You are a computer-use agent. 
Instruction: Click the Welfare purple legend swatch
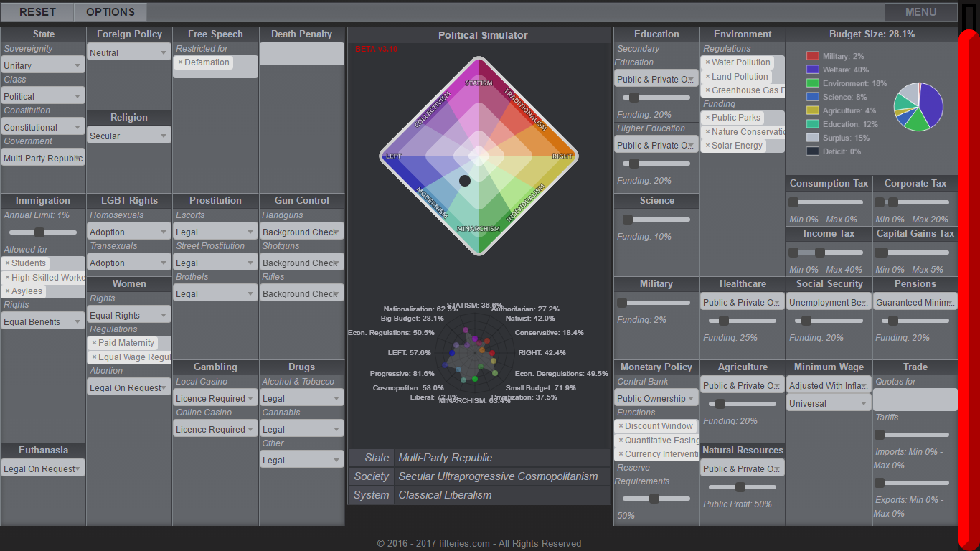point(813,70)
